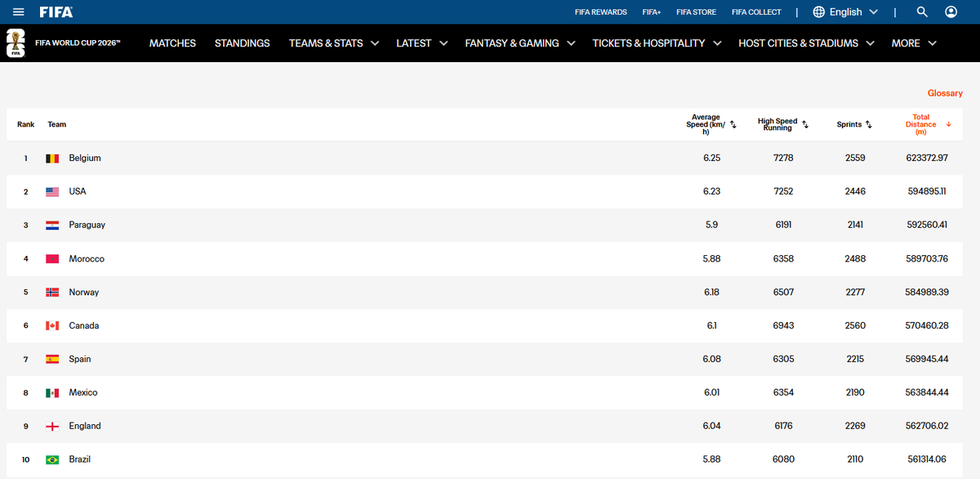
Task: Click the Mexico flag icon
Action: [52, 392]
